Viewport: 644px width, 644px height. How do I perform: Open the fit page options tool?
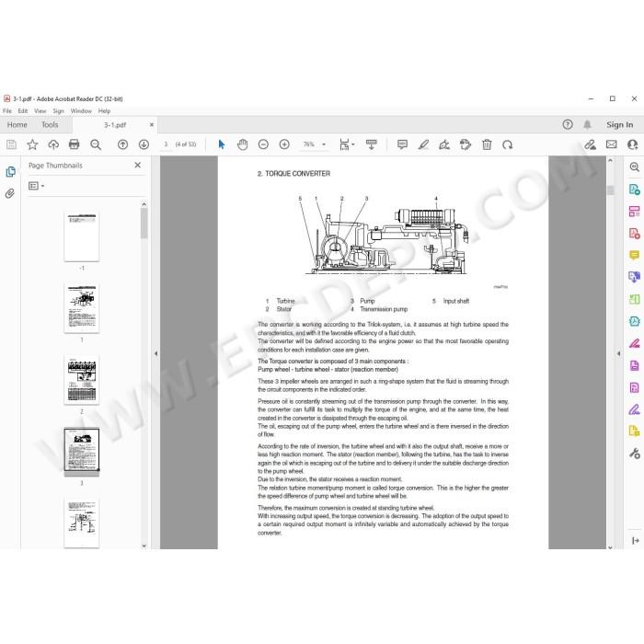[x=346, y=144]
